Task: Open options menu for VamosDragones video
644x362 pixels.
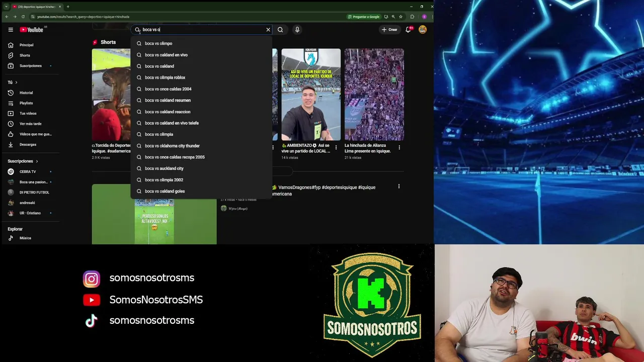Action: coord(399,187)
